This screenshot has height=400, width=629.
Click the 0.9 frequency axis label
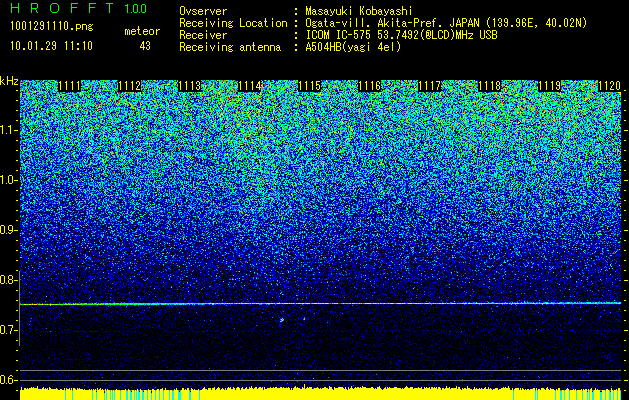[7, 230]
